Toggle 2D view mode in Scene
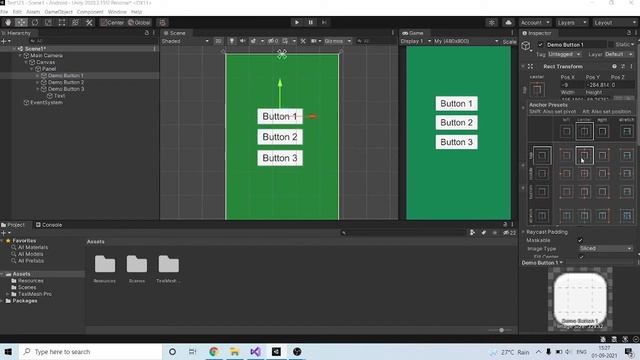This screenshot has width=640, height=360. click(x=218, y=41)
